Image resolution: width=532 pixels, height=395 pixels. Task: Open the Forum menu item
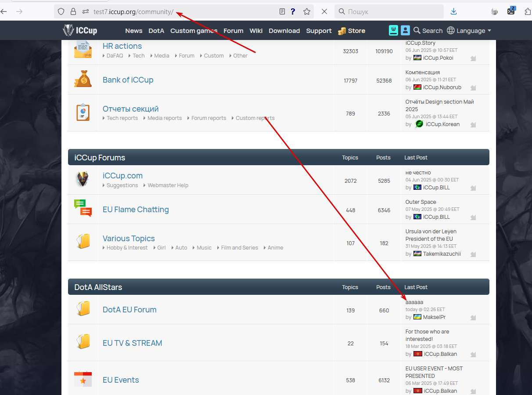(x=234, y=31)
